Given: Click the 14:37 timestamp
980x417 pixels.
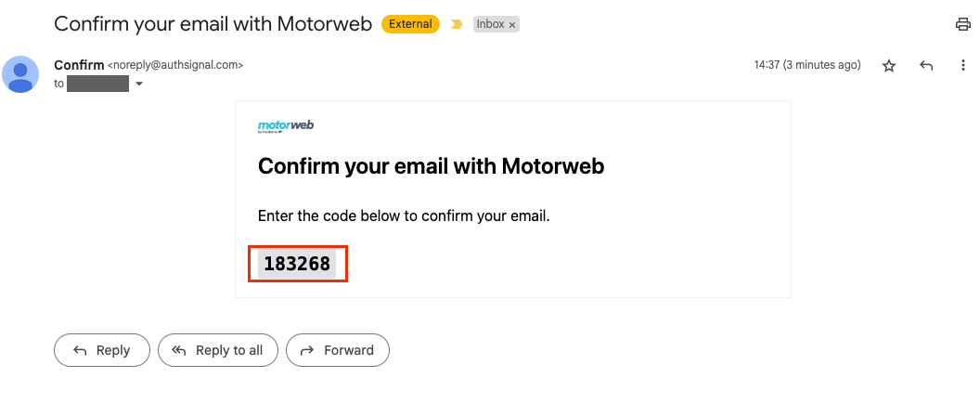Looking at the screenshot, I should 806,66.
